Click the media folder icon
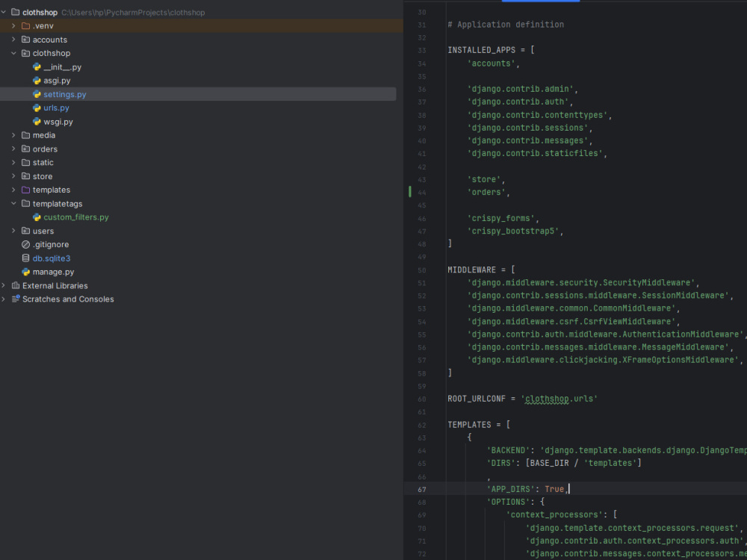This screenshot has height=560, width=747. (x=25, y=135)
